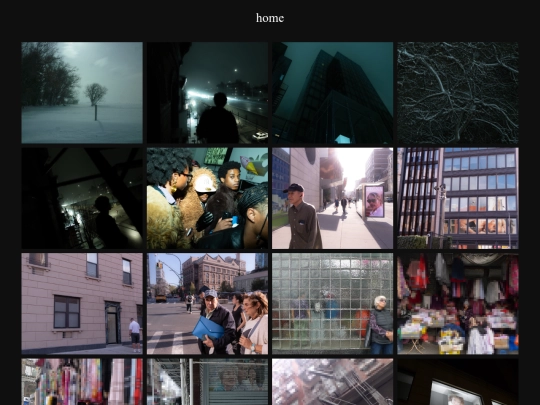Open the dark window silhouette photo

(x=82, y=198)
